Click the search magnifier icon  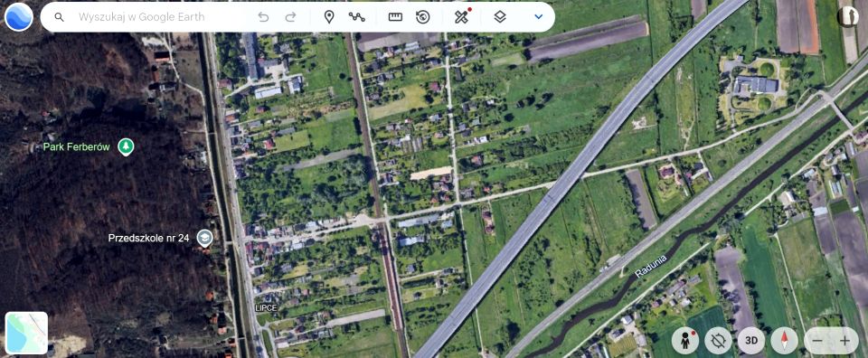(x=60, y=17)
